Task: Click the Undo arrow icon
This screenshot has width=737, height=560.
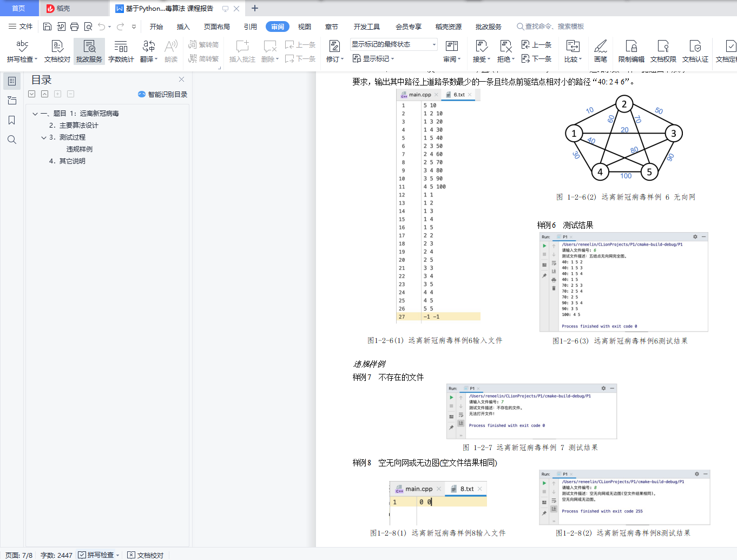Action: coord(101,27)
